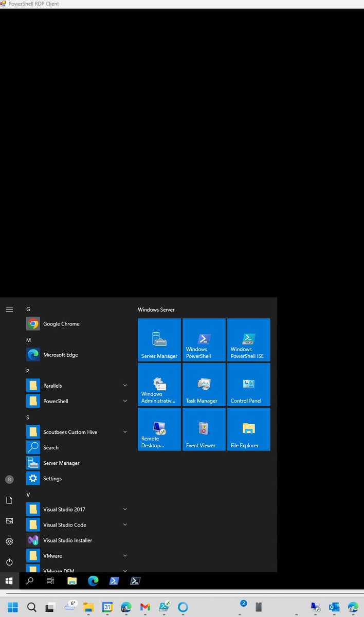Open Outlook on the host taskbar

334,607
